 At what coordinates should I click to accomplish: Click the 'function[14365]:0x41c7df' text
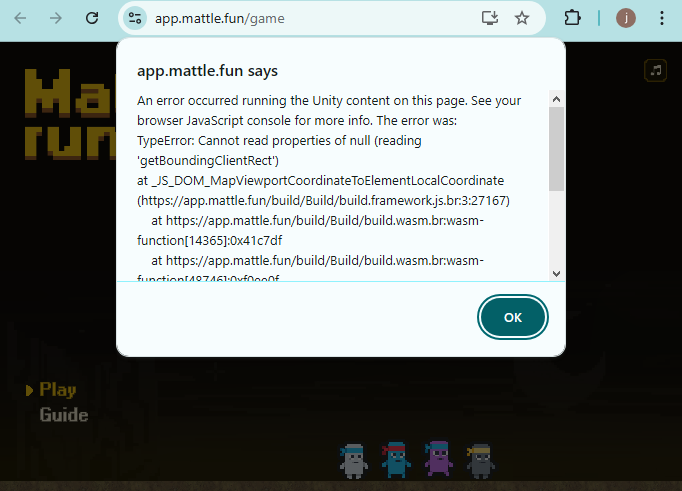click(x=209, y=240)
